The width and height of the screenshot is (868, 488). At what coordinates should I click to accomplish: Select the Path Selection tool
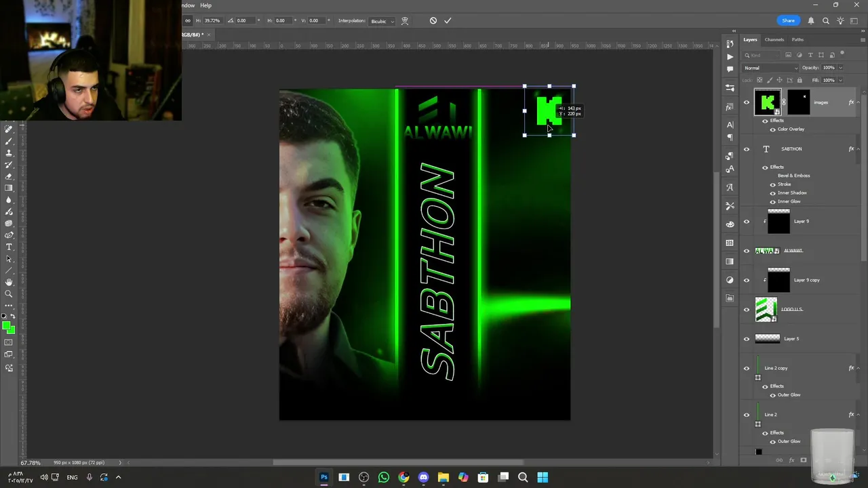pos(9,259)
